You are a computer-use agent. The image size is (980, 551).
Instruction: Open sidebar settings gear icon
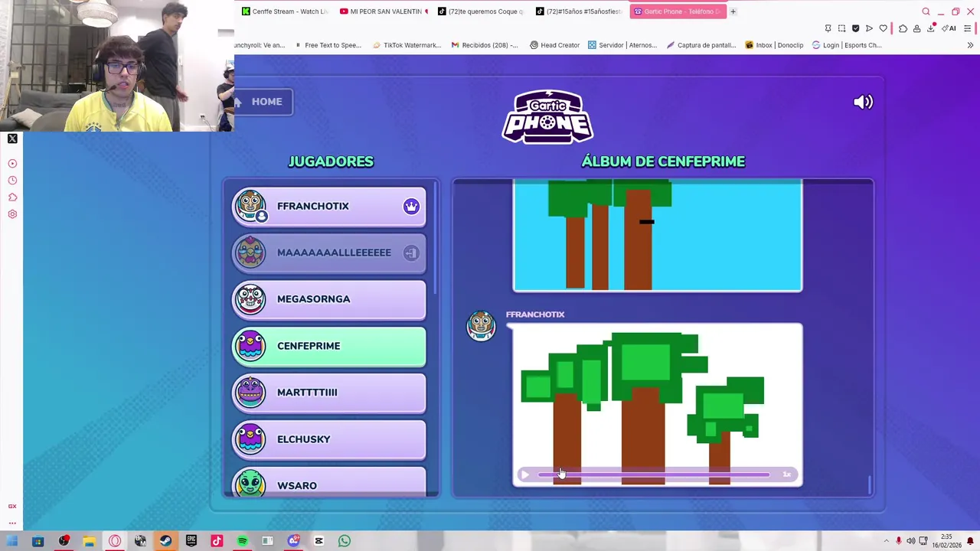(x=12, y=214)
